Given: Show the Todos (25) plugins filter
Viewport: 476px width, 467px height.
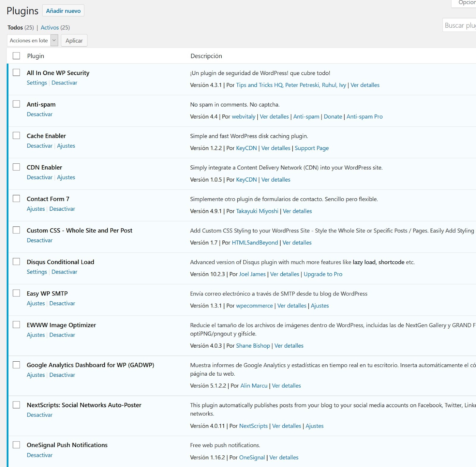Looking at the screenshot, I should [21, 27].
